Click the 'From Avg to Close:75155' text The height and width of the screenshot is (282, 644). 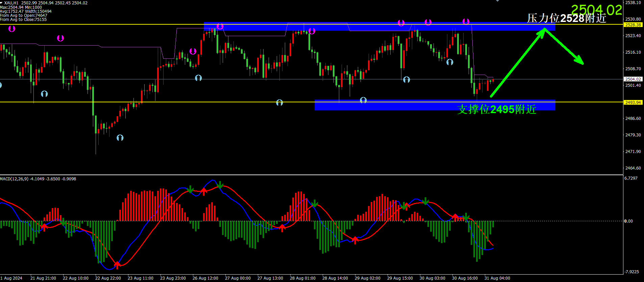tap(23, 19)
